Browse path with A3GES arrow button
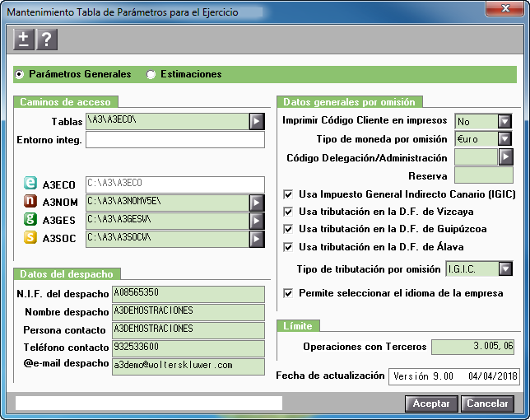 (257, 222)
